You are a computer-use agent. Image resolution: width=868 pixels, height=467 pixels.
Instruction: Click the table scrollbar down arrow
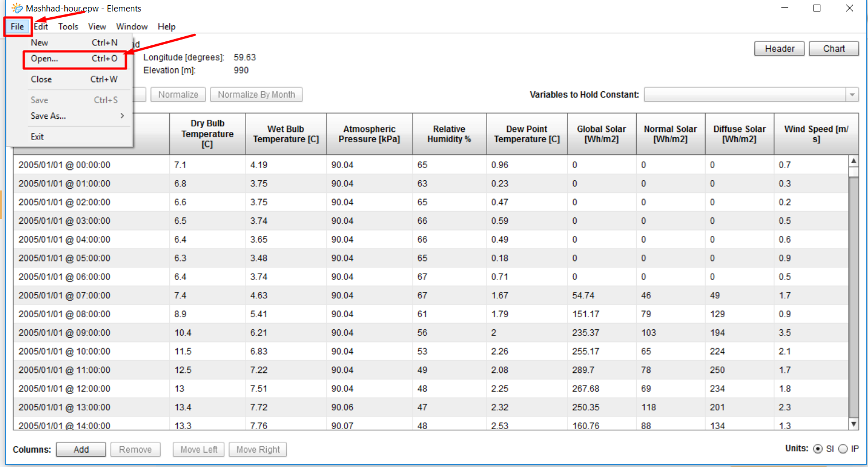(x=854, y=424)
